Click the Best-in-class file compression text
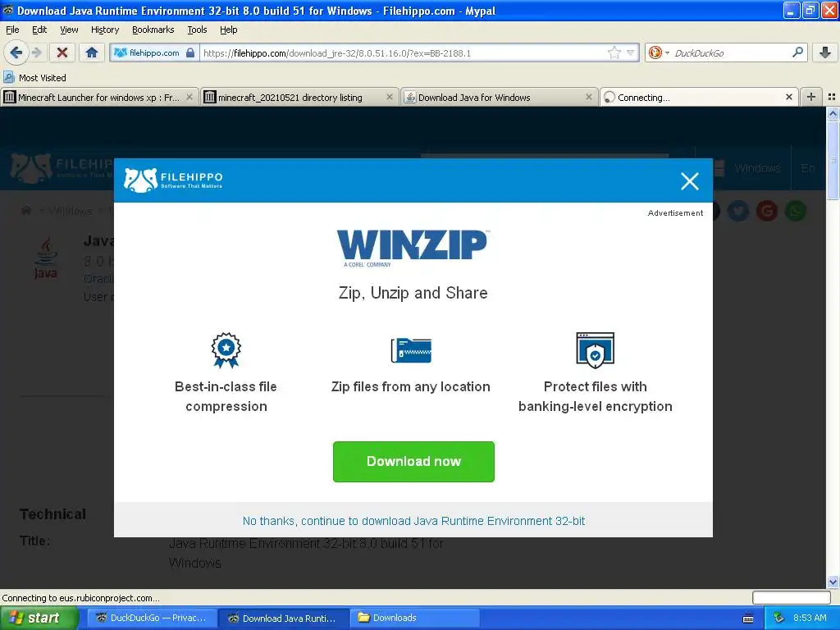This screenshot has height=630, width=840. click(x=226, y=396)
